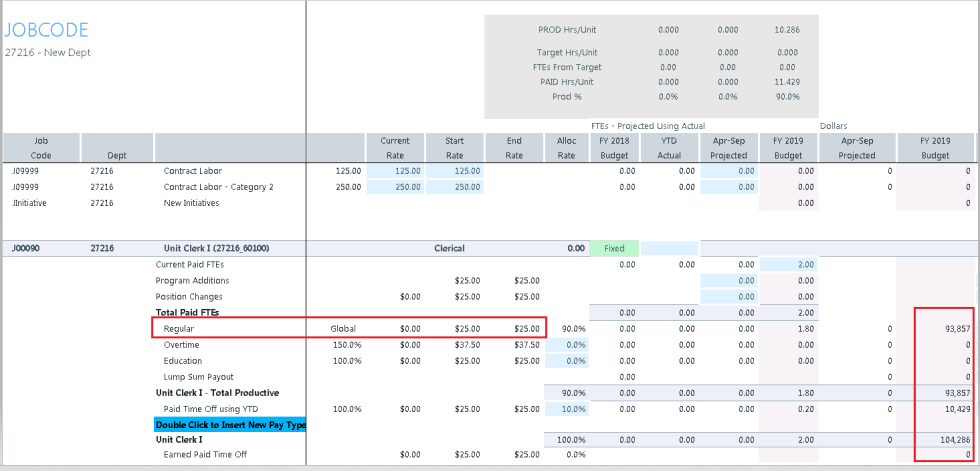Screen dimensions: 980x471
Task: Select Program Additions Apr-Sep Projected cell
Action: pyautogui.click(x=729, y=281)
